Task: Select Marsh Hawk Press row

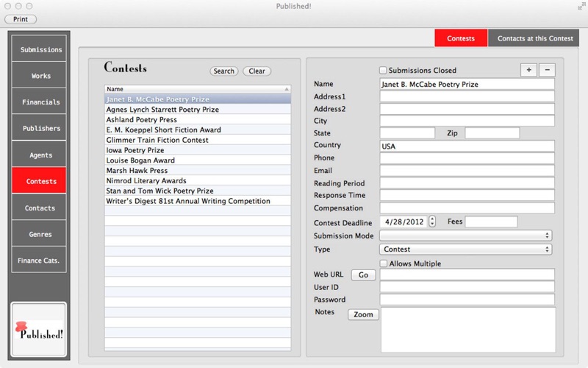Action: coord(198,170)
